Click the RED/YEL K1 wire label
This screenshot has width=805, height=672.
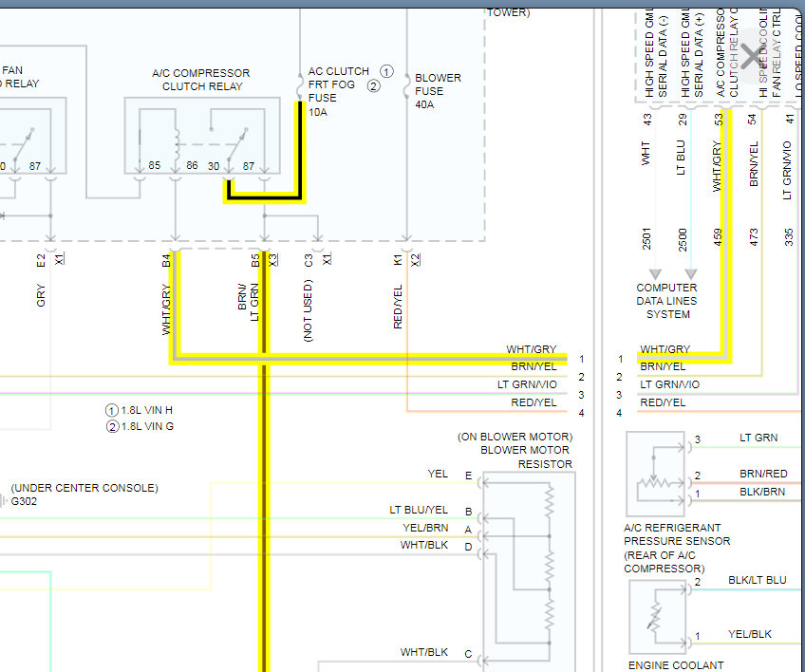tap(398, 307)
